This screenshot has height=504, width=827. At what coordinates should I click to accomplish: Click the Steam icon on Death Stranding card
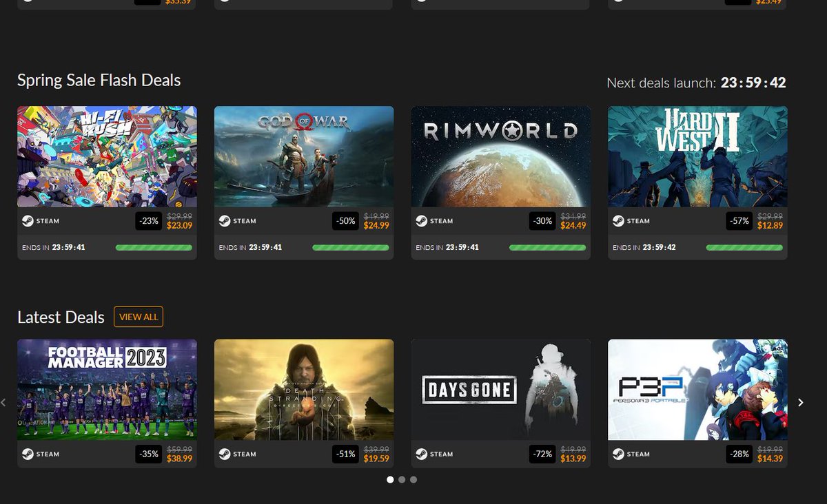tap(225, 454)
